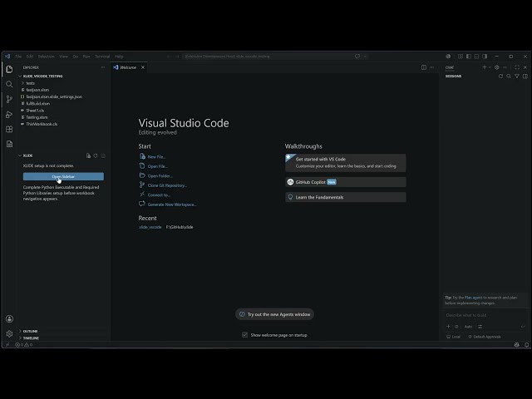The height and width of the screenshot is (399, 532).
Task: Open the Explorer view in activity bar
Action: click(9, 69)
